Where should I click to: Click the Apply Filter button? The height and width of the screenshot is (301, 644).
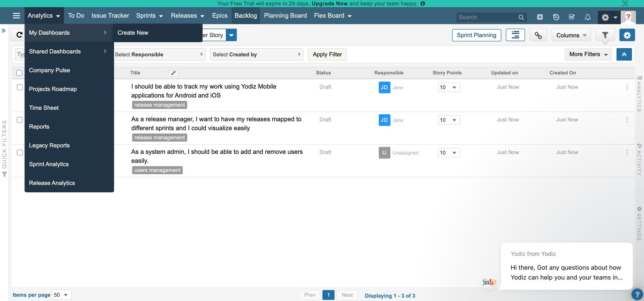tap(327, 54)
